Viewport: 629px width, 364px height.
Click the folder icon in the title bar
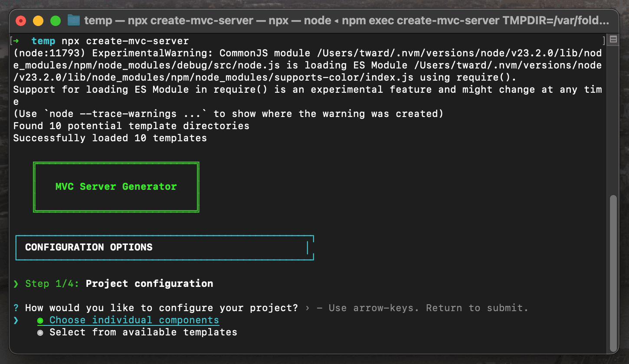click(73, 20)
